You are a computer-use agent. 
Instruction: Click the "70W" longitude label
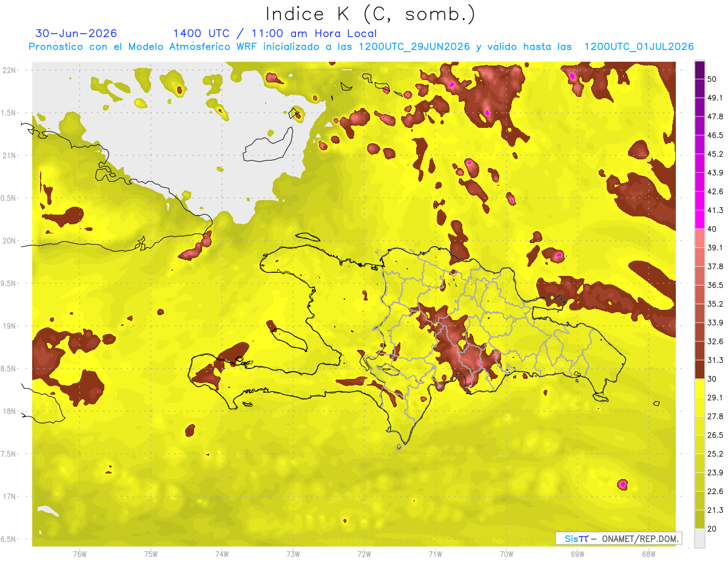point(506,554)
